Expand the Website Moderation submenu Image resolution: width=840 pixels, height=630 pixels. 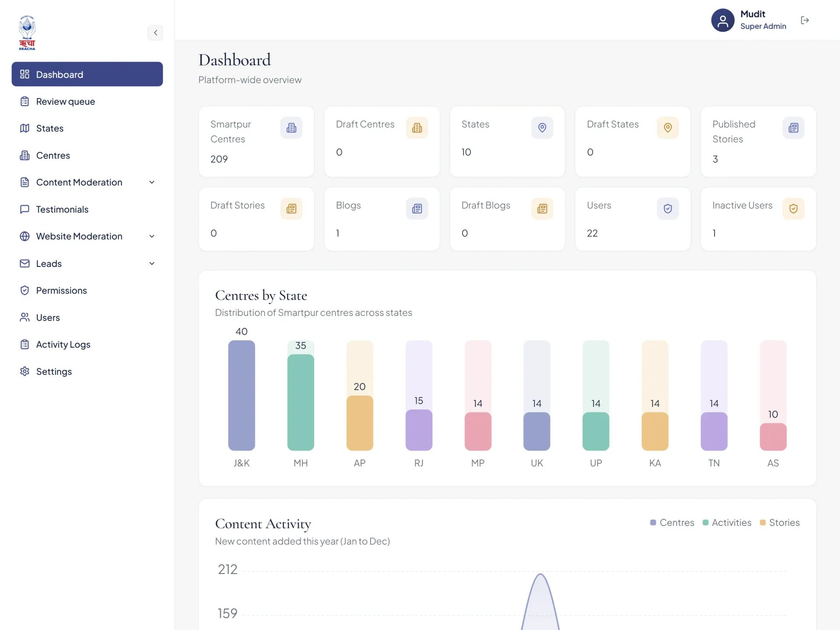(87, 236)
